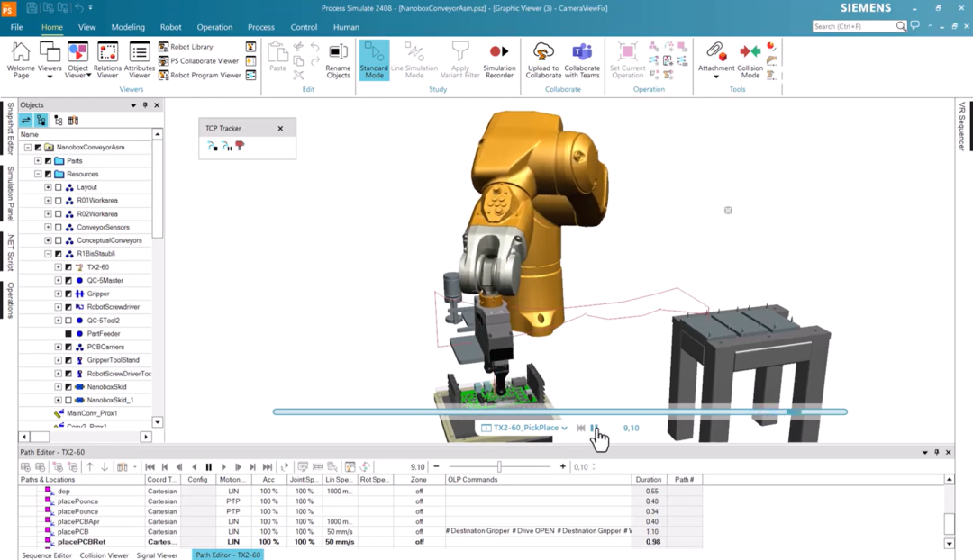Click the viewer timeline progress bar
The height and width of the screenshot is (560, 973).
click(559, 411)
